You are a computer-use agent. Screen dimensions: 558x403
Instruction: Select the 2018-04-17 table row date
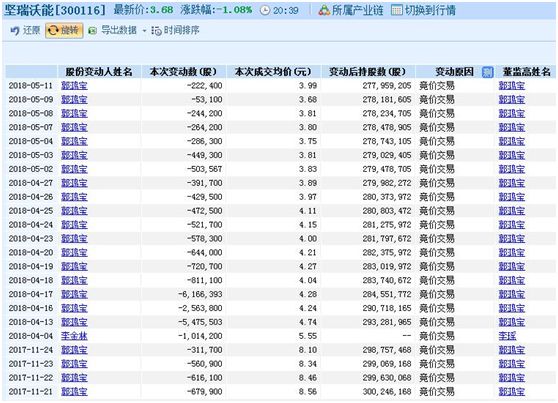pyautogui.click(x=31, y=294)
